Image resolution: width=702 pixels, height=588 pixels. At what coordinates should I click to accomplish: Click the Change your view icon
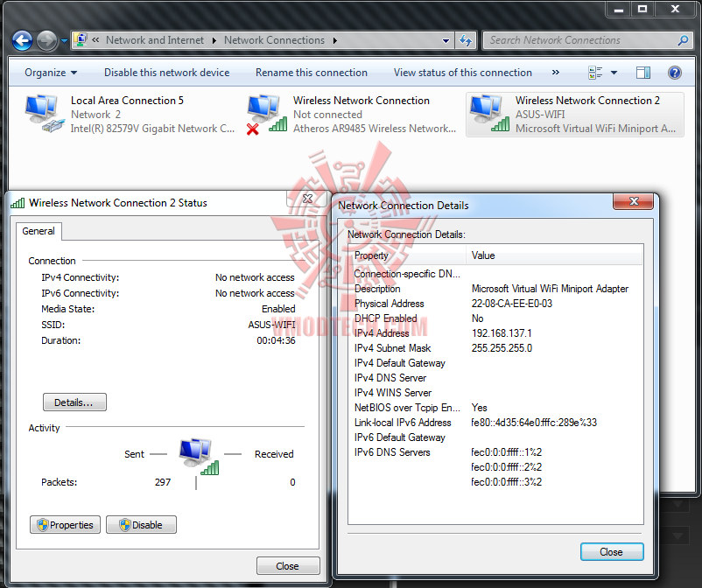click(x=595, y=73)
